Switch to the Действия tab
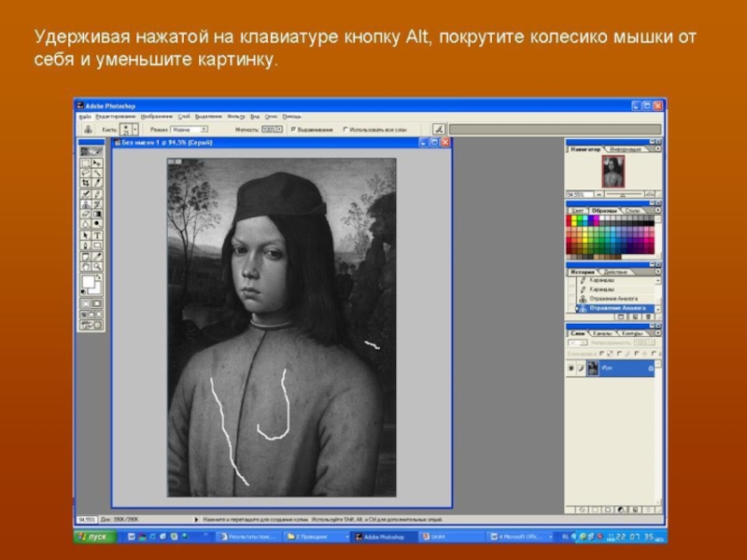The height and width of the screenshot is (560, 747). [615, 272]
